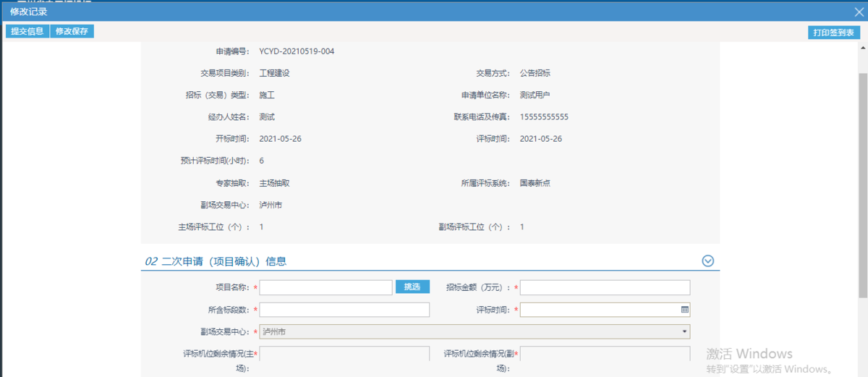This screenshot has width=868, height=377.
Task: Click the arrow on 副场交易中心 combo box
Action: pos(684,331)
